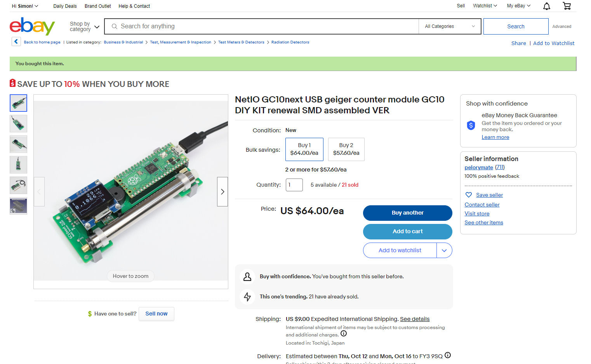The width and height of the screenshot is (591, 364).
Task: Expand the Shop by category menu
Action: (x=84, y=26)
